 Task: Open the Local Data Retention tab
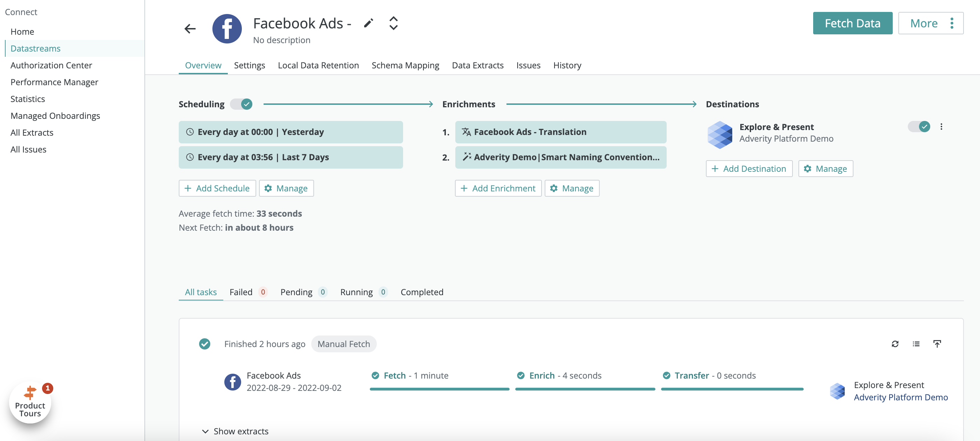(318, 66)
